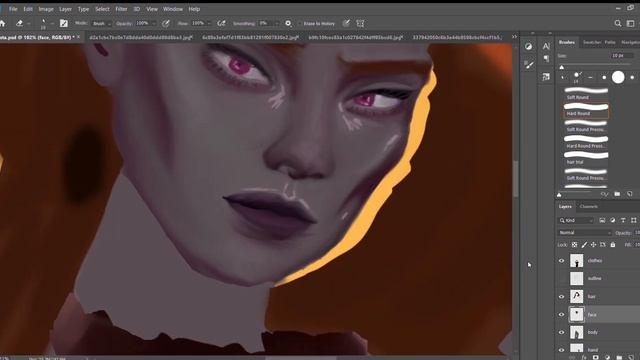Image resolution: width=640 pixels, height=360 pixels.
Task: Create new brush icon
Action: coord(630,194)
